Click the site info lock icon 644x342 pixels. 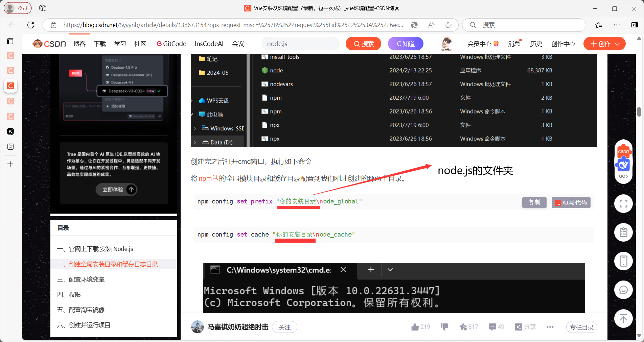(x=53, y=25)
